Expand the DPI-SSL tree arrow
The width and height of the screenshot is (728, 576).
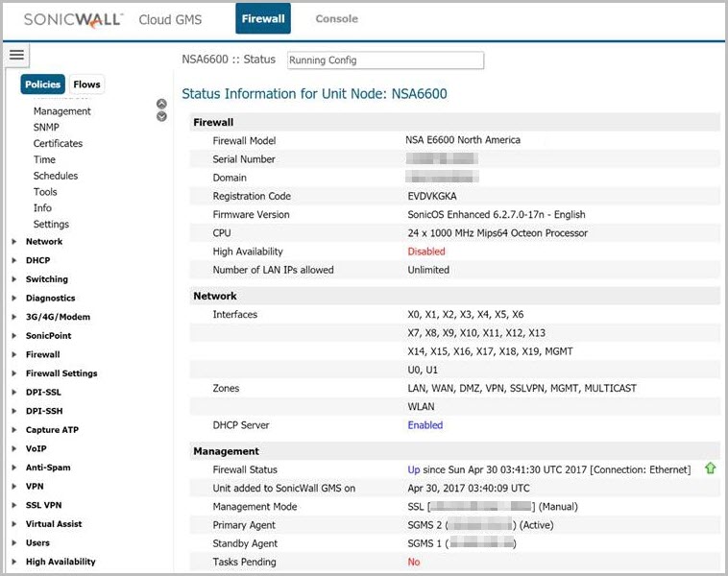pyautogui.click(x=14, y=393)
